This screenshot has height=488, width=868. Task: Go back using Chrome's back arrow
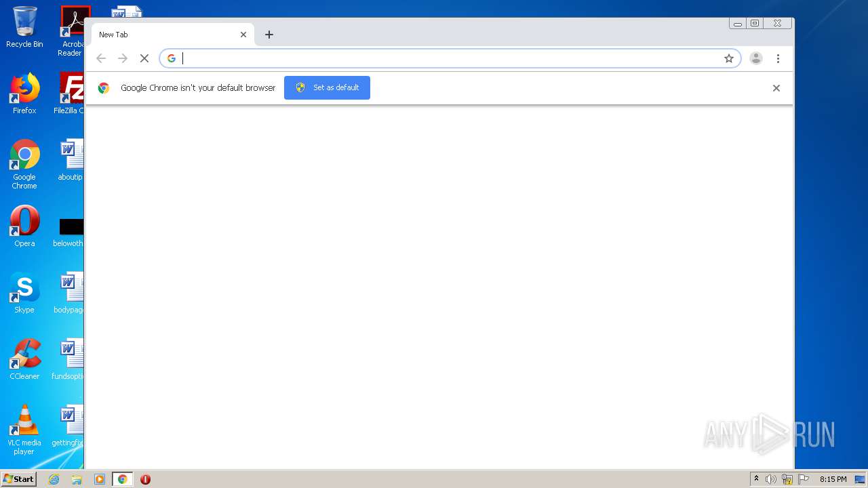101,58
